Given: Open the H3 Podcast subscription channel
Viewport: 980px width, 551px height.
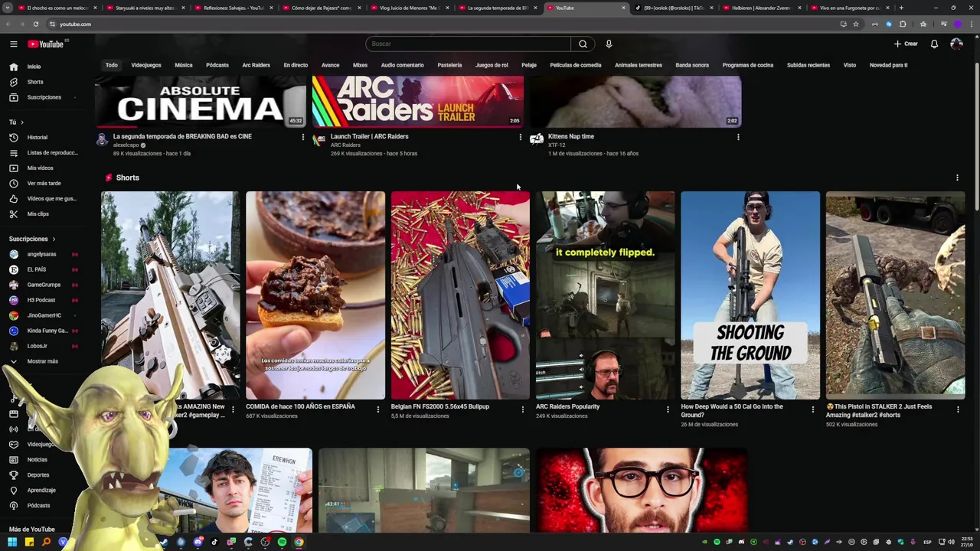Looking at the screenshot, I should [x=43, y=300].
